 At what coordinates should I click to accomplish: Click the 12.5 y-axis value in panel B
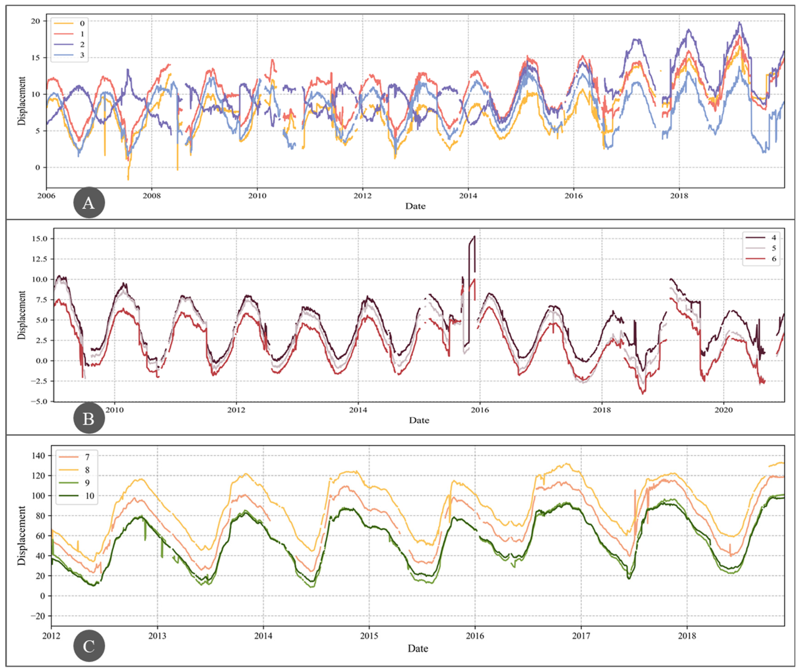click(x=40, y=259)
